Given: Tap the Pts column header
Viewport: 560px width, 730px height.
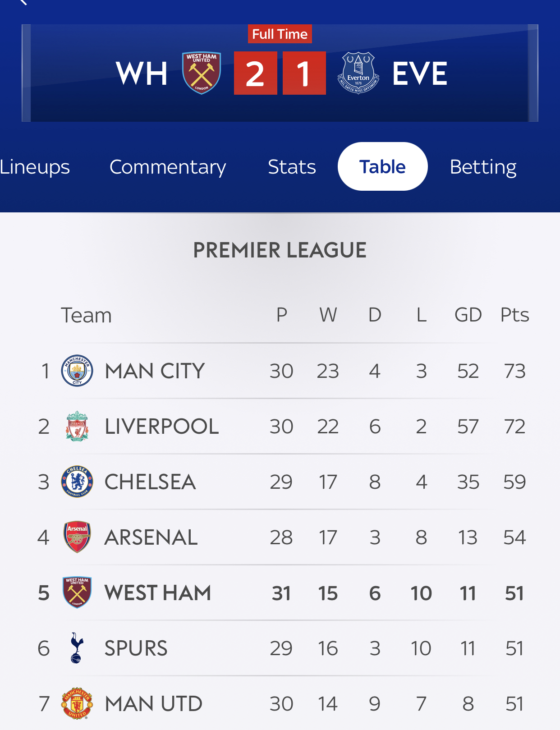Looking at the screenshot, I should click(514, 315).
